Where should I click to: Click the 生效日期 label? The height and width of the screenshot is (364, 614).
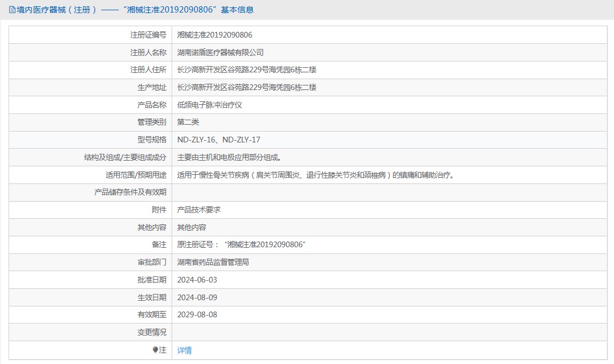point(152,297)
